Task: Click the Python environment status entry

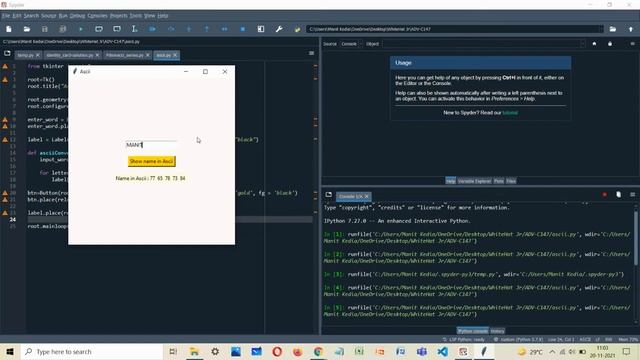Action: [x=518, y=340]
